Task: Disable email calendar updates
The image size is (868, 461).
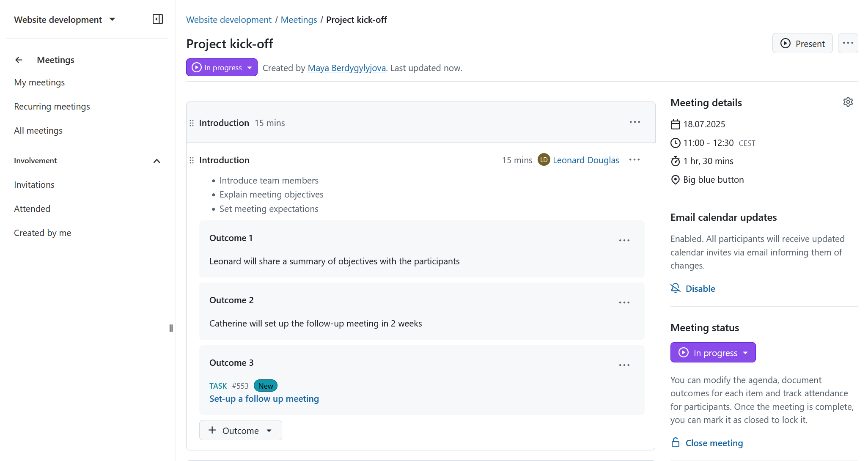Action: [x=700, y=288]
